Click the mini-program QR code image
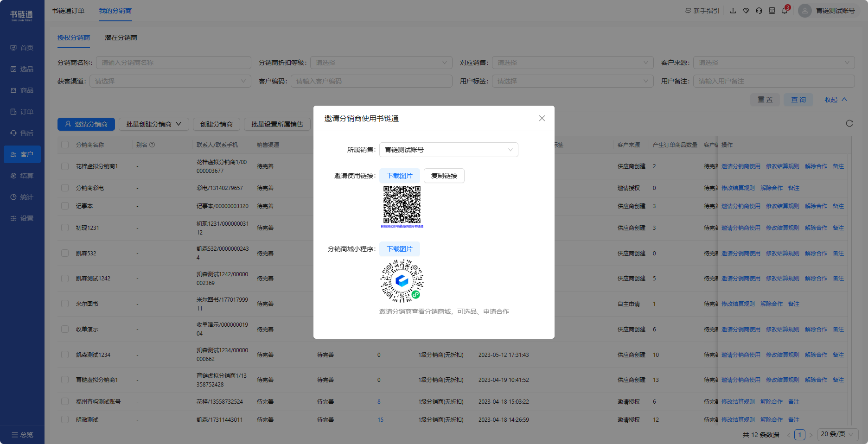This screenshot has width=868, height=444. [402, 281]
